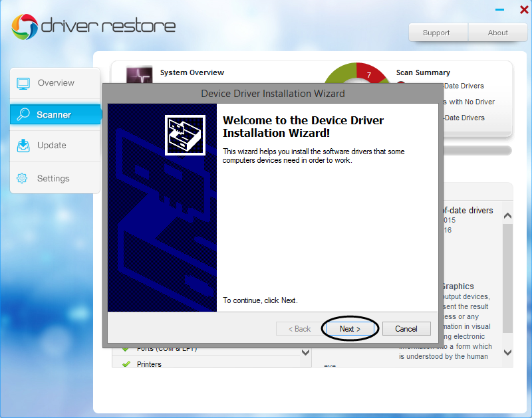532x418 pixels.
Task: Cancel the Device Driver Installation Wizard
Action: click(406, 329)
